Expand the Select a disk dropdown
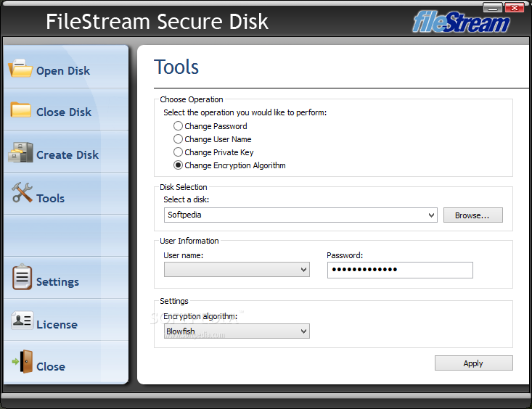The width and height of the screenshot is (532, 409). 300,215
